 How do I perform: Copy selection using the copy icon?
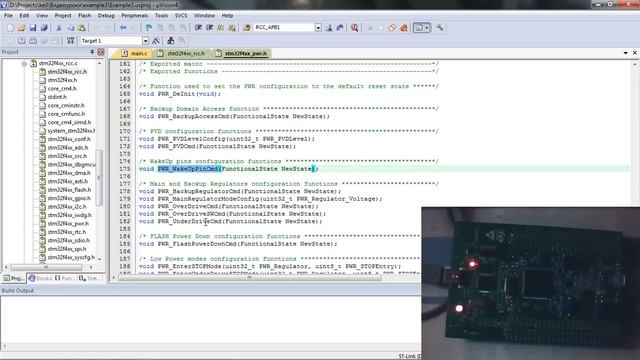click(x=70, y=28)
